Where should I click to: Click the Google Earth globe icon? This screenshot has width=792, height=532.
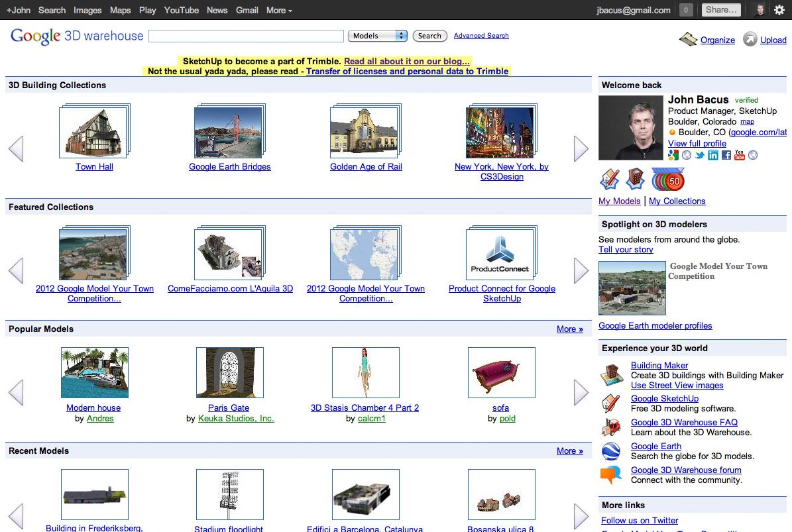coord(610,451)
